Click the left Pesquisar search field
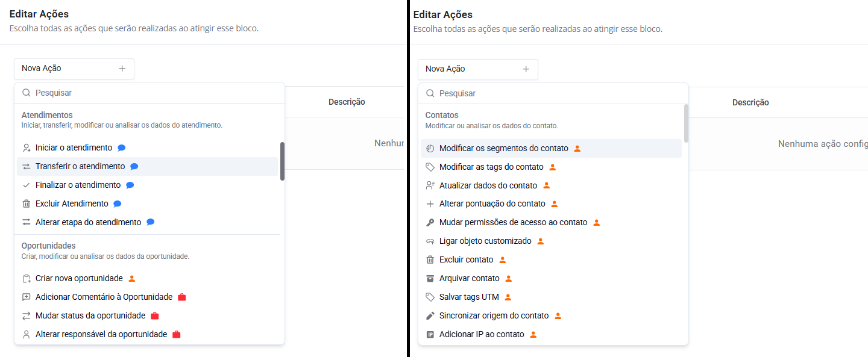The width and height of the screenshot is (868, 357). click(151, 93)
